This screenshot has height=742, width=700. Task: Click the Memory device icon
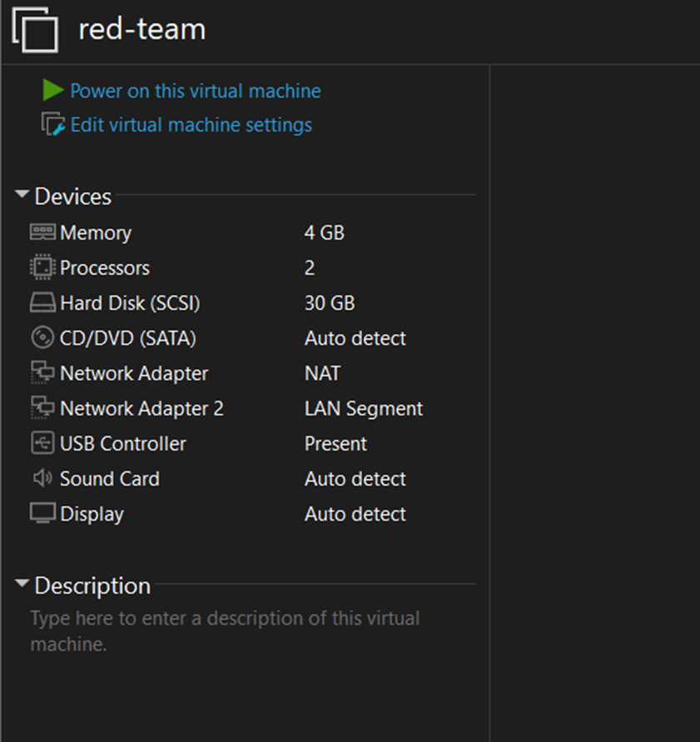tap(42, 232)
